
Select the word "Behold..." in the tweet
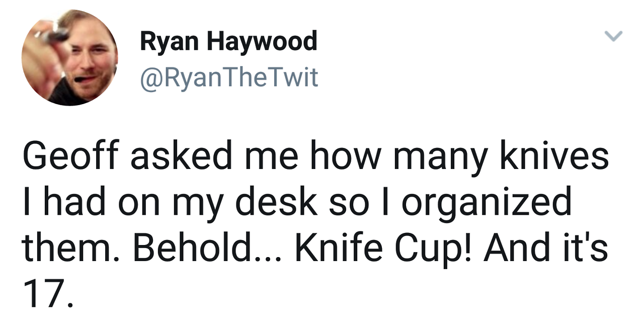coord(208,249)
